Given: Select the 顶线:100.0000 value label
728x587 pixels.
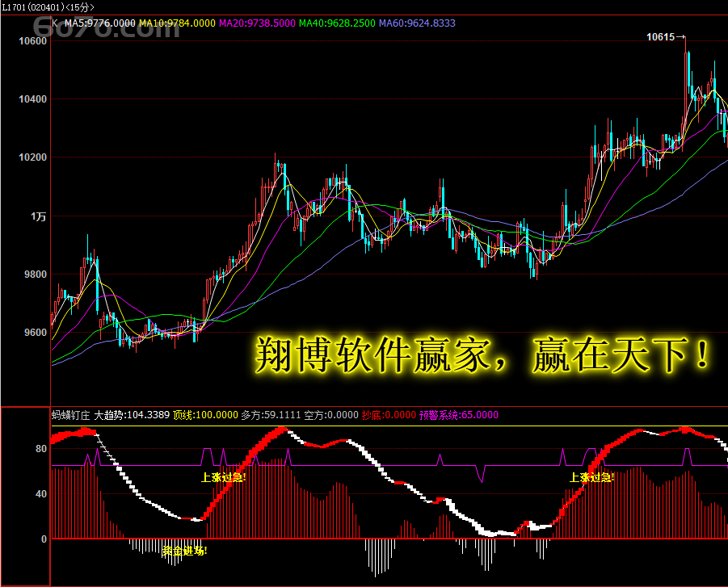Looking at the screenshot, I should pos(206,415).
